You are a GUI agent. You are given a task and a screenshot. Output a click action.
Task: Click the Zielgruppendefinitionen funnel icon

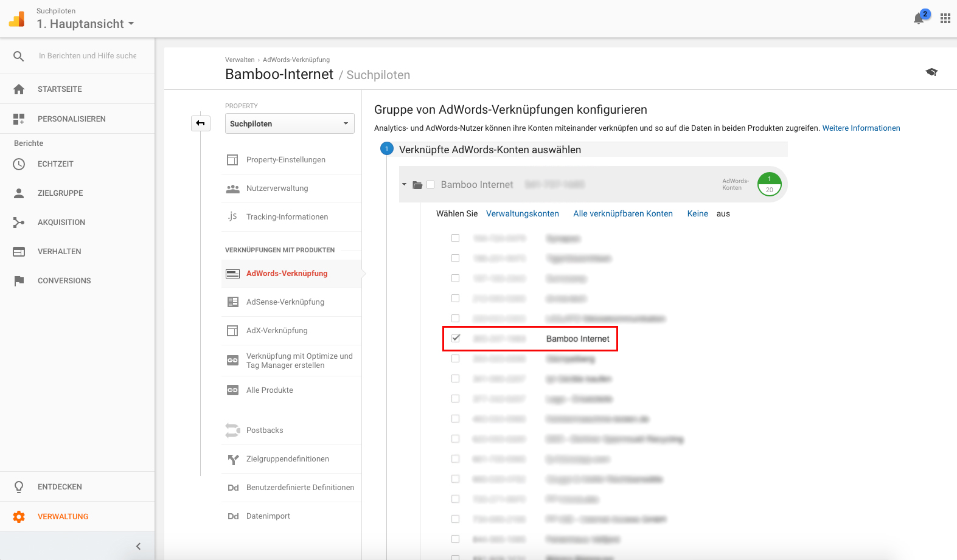233,460
